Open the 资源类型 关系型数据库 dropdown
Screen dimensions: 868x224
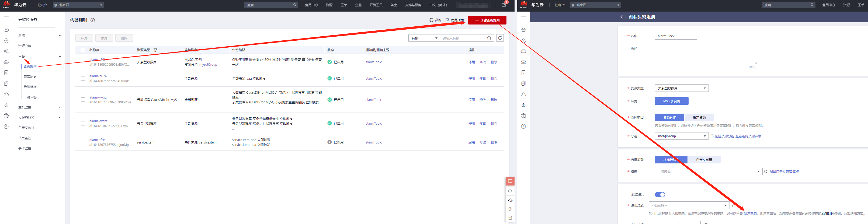(681, 88)
